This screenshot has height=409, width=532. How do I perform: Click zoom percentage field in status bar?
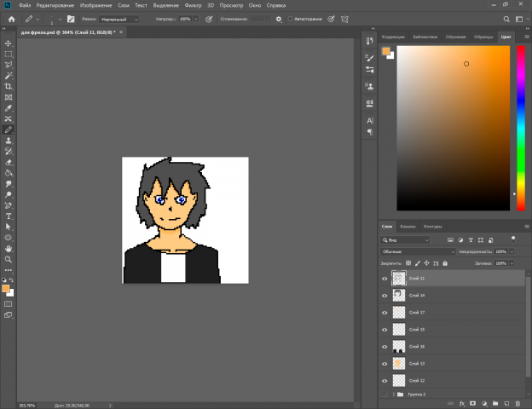[x=27, y=406]
